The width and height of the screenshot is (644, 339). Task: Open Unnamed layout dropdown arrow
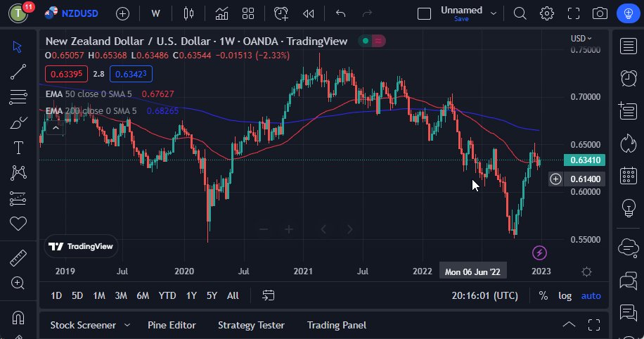tap(494, 13)
